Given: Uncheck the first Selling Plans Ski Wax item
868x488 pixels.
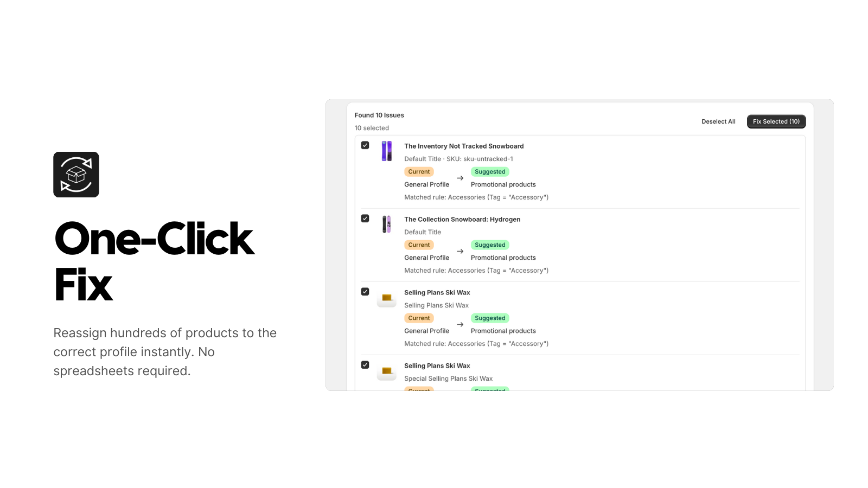Looking at the screenshot, I should 365,291.
